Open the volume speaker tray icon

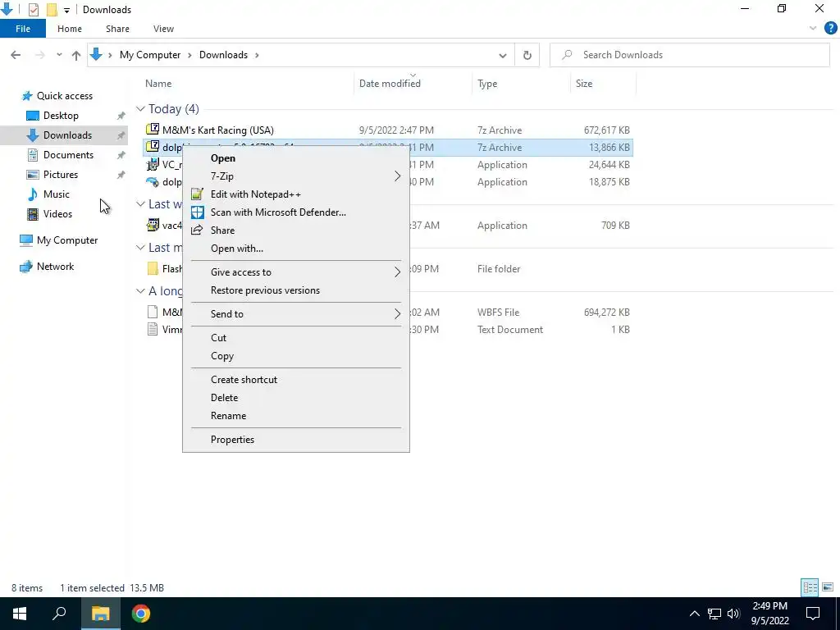(x=733, y=614)
